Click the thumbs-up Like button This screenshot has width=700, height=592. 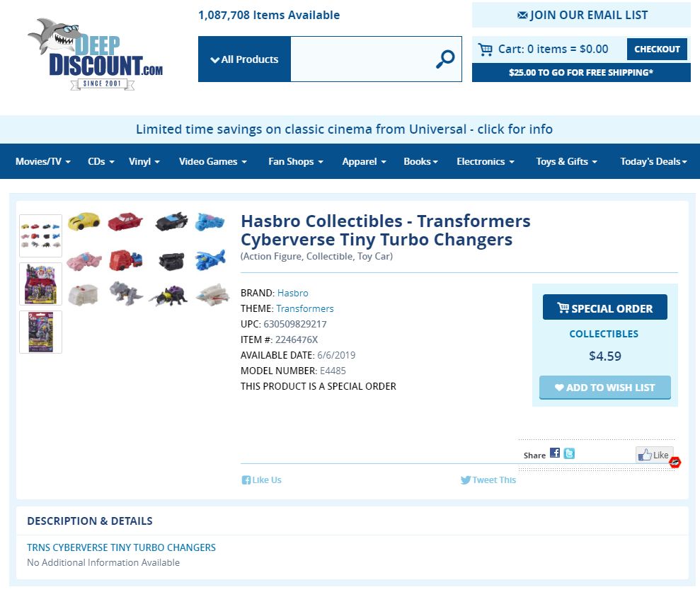pyautogui.click(x=654, y=455)
